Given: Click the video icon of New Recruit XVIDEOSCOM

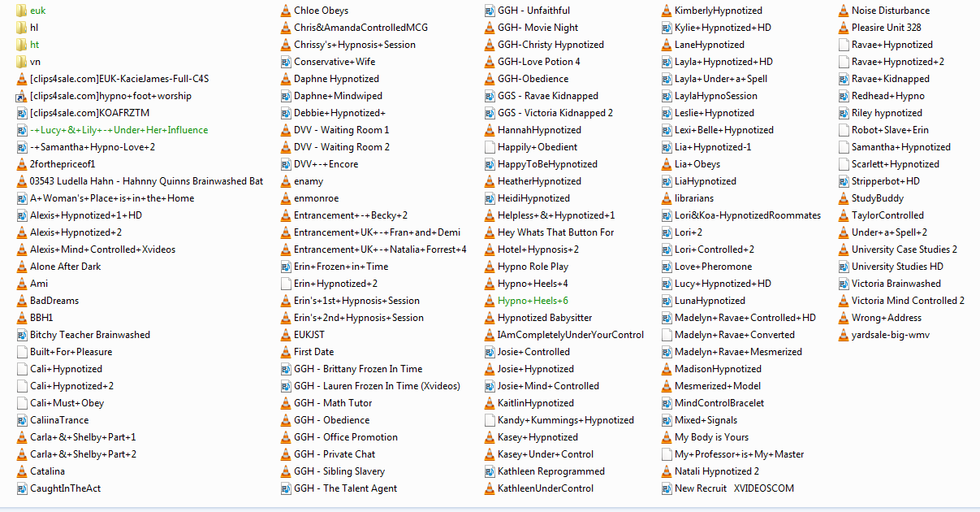Looking at the screenshot, I should [x=667, y=488].
